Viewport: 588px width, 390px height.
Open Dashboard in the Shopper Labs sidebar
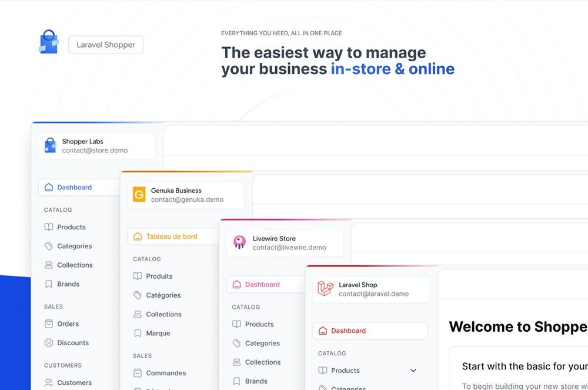coord(79,187)
